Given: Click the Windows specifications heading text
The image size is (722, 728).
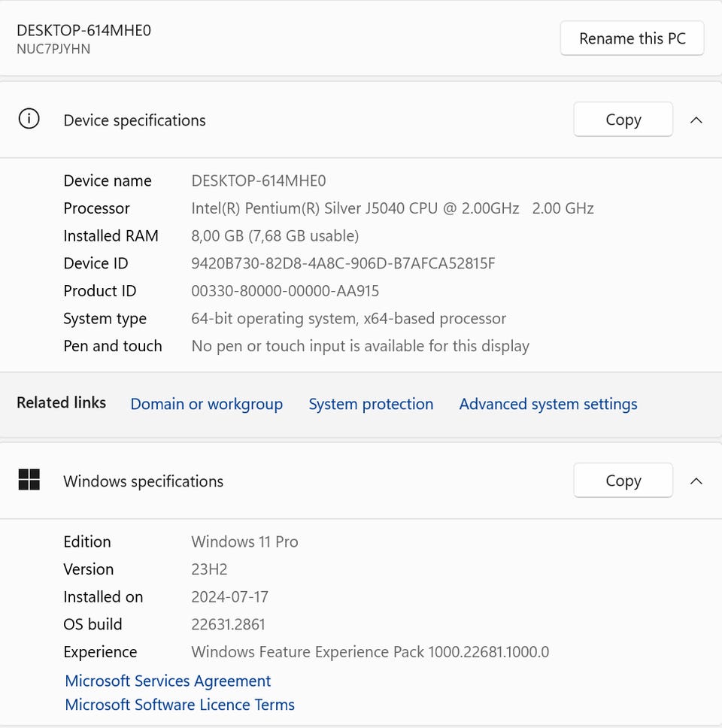Looking at the screenshot, I should [x=143, y=481].
